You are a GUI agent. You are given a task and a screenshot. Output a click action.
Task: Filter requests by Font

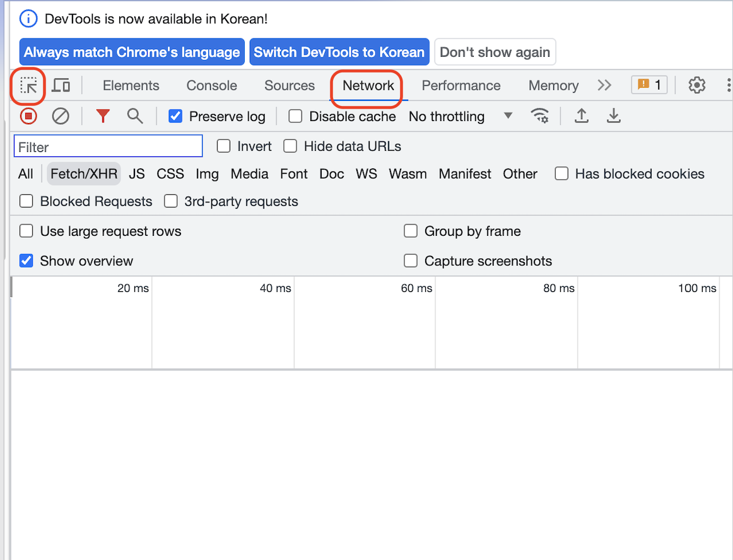pyautogui.click(x=294, y=174)
